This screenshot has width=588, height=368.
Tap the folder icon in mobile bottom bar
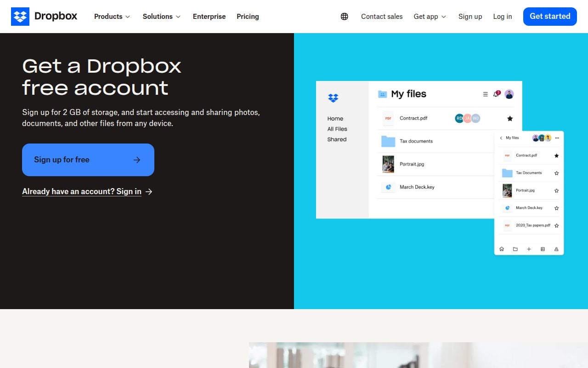515,249
